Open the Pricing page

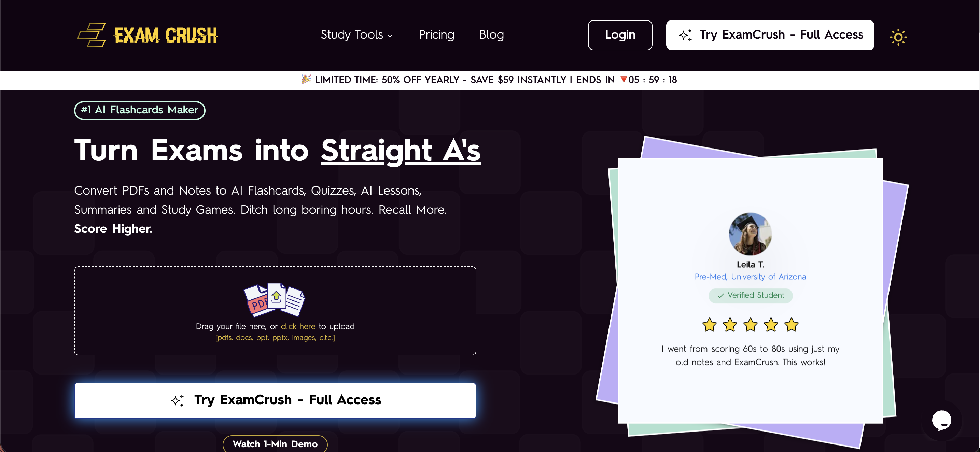pos(436,34)
